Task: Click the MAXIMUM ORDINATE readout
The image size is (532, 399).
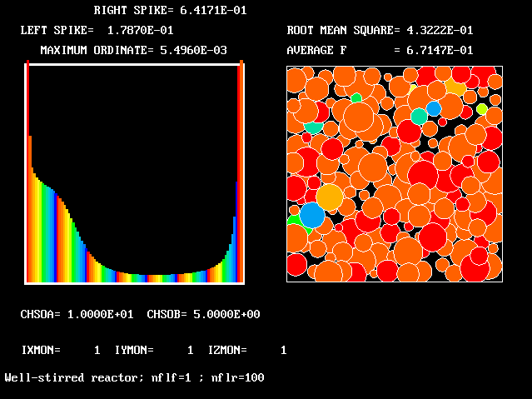Action: tap(133, 50)
